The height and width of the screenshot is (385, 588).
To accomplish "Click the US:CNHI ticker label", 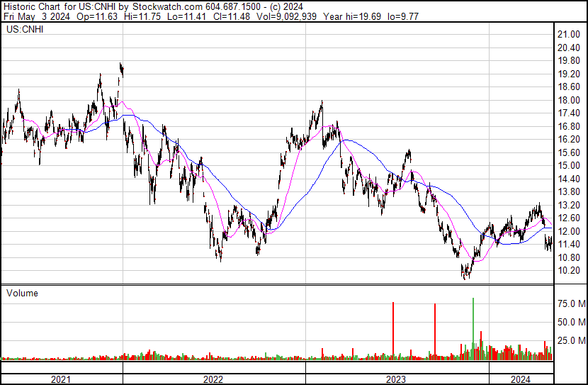I will (x=24, y=30).
